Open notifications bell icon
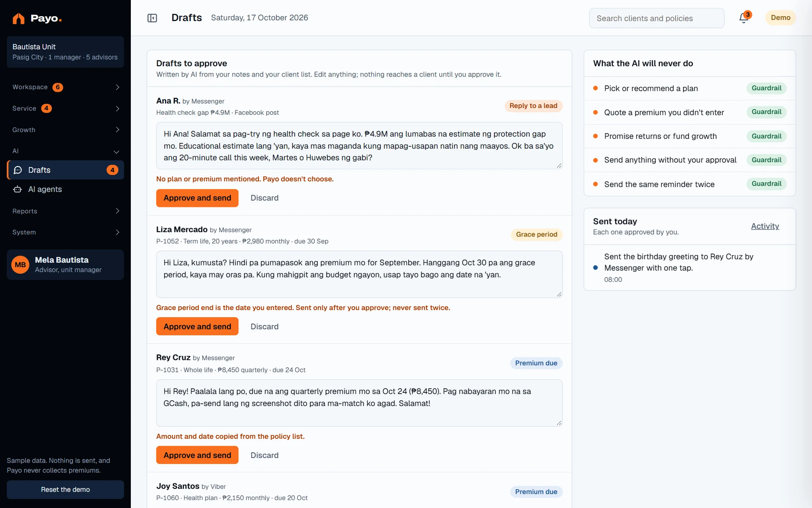 pyautogui.click(x=744, y=18)
